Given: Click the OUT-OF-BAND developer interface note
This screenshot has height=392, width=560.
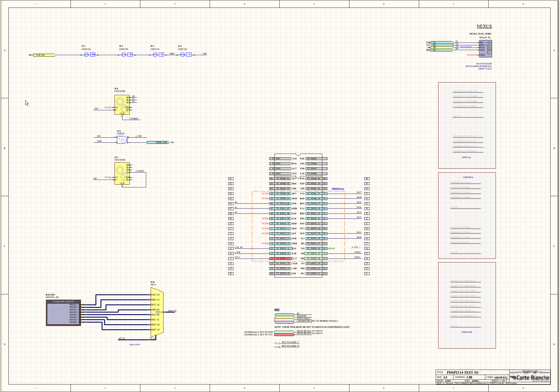Looking at the screenshot, I should [479, 66].
